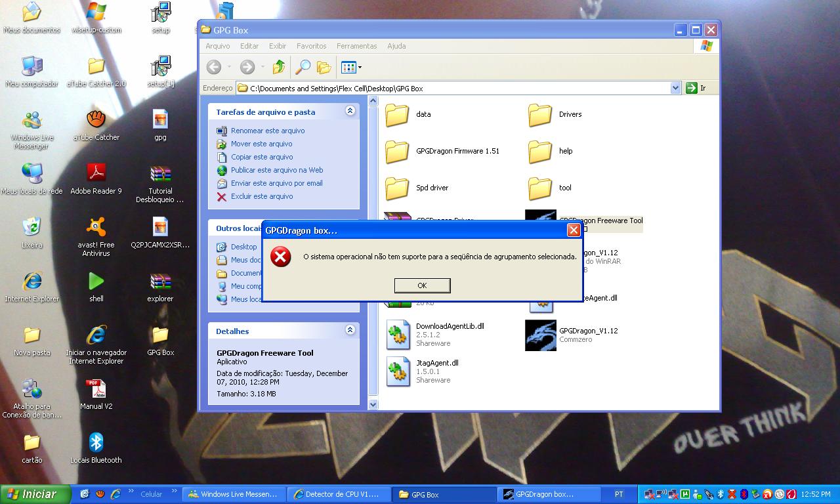
Task: Select Windows Live Messenger desktop icon
Action: tap(31, 129)
